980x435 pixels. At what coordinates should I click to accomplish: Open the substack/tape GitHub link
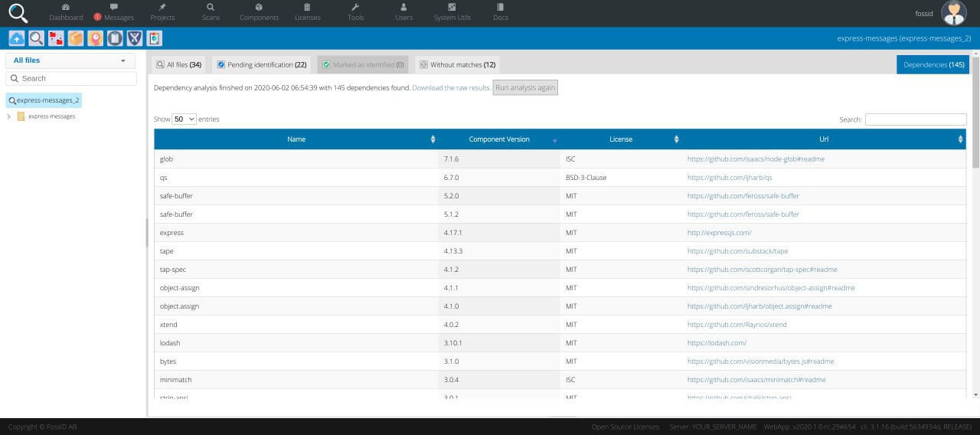click(x=737, y=251)
